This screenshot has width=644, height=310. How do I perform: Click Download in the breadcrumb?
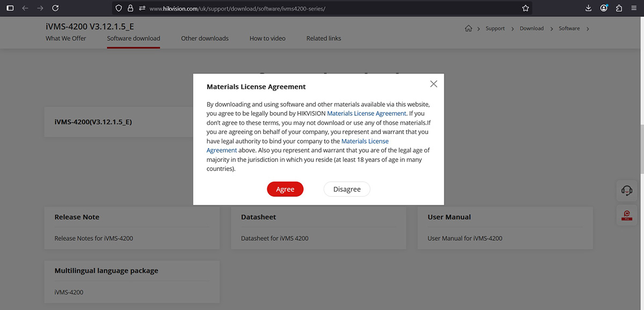point(531,28)
